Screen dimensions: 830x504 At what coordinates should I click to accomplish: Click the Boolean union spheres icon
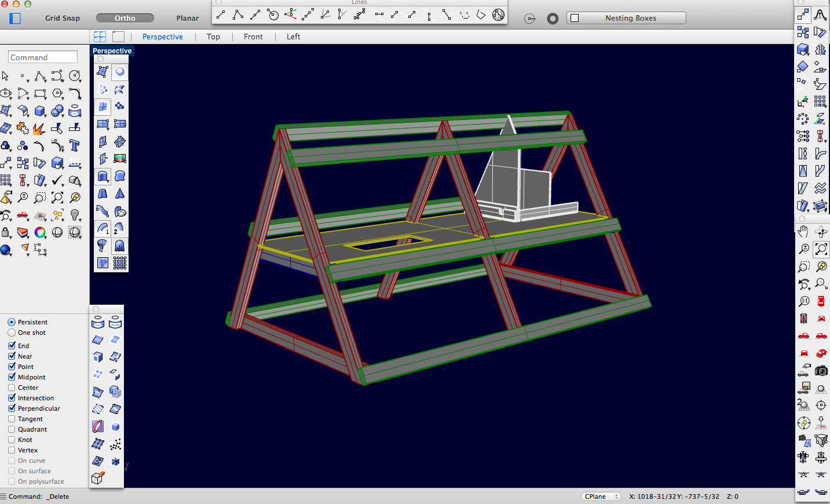point(57,111)
